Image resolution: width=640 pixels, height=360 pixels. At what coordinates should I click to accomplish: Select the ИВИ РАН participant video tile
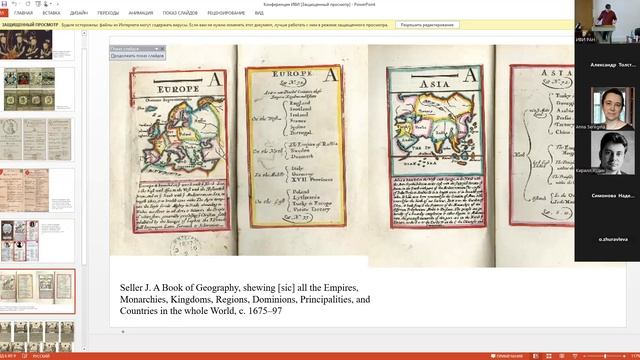(x=607, y=21)
